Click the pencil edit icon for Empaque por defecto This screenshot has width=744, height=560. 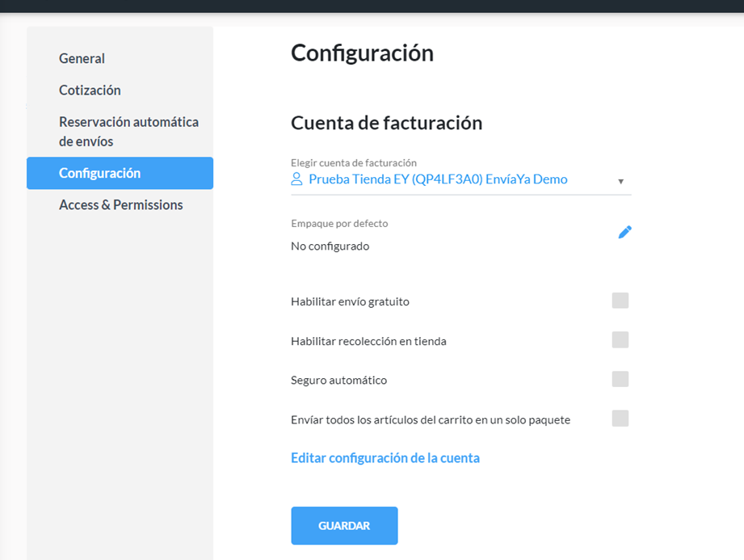[624, 232]
